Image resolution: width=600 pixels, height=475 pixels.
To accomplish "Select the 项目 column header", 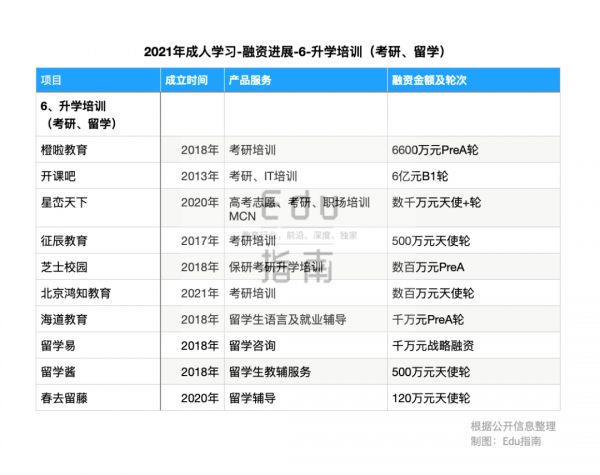I will [51, 80].
